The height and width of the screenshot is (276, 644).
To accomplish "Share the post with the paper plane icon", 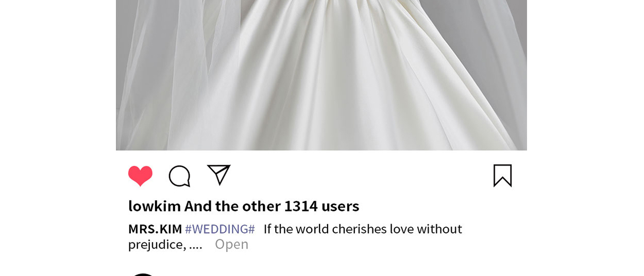I will point(218,175).
